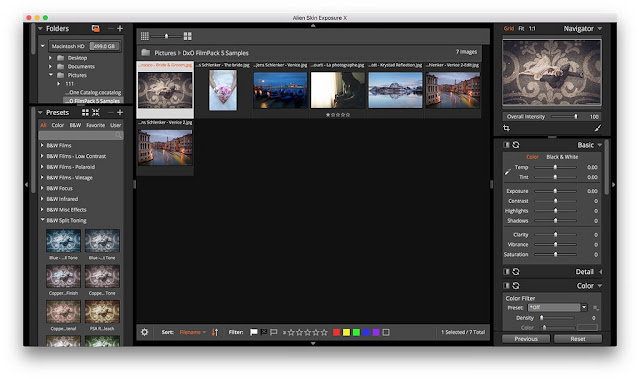Toggle the Basic panel on/off switch
This screenshot has height=379, width=640.
[507, 145]
